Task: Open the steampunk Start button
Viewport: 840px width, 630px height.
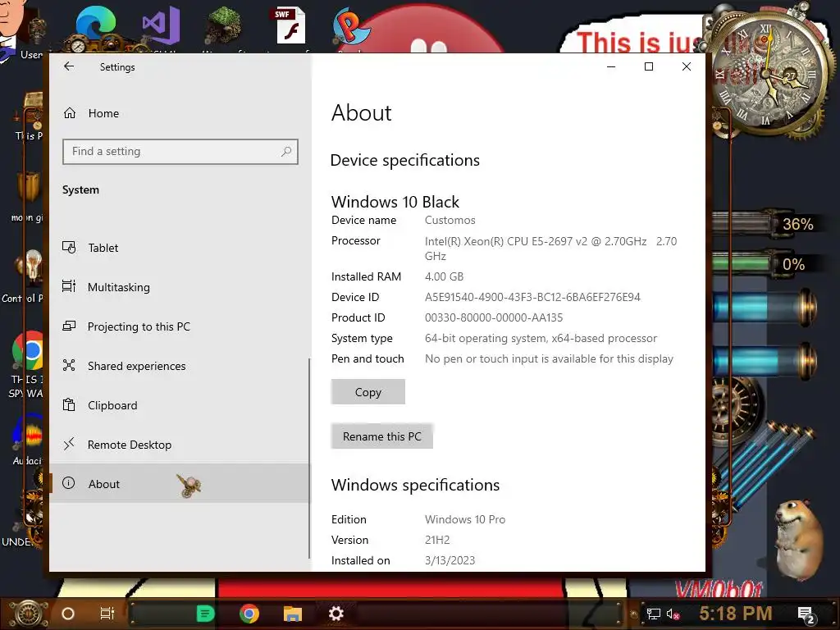Action: (x=29, y=613)
